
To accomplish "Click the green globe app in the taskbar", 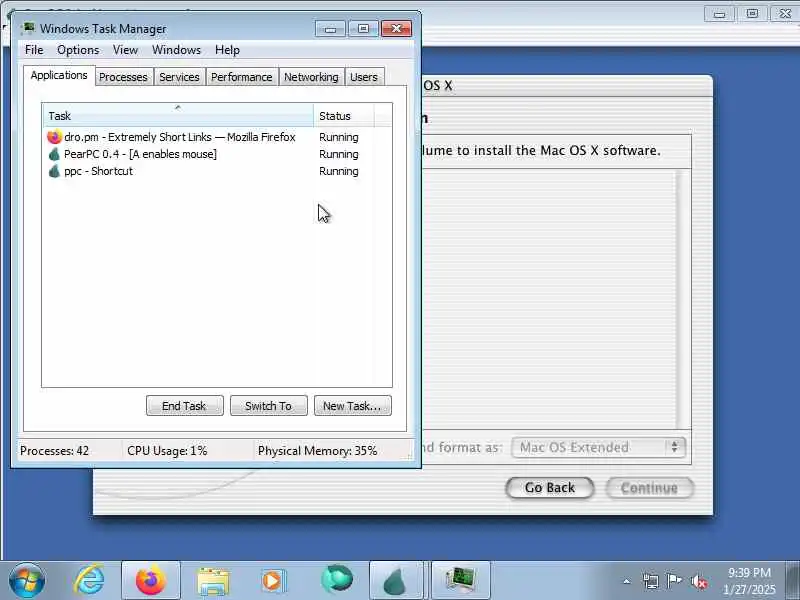I will (x=337, y=580).
